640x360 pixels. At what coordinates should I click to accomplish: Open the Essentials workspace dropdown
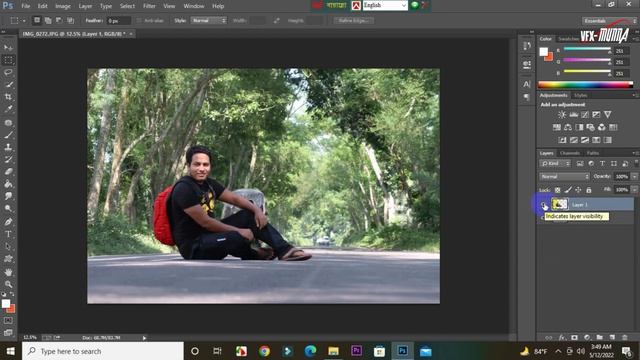pyautogui.click(x=609, y=20)
